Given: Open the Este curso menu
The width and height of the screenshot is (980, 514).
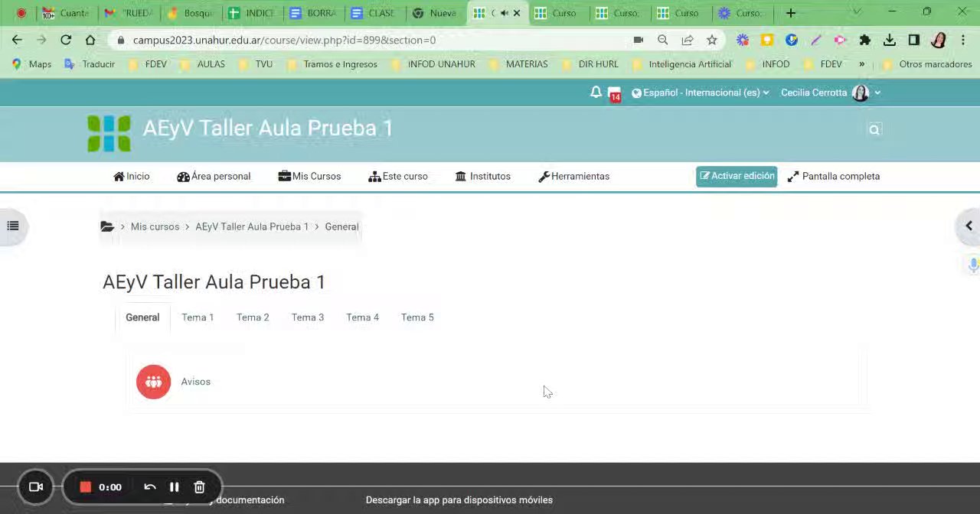Looking at the screenshot, I should coord(398,176).
